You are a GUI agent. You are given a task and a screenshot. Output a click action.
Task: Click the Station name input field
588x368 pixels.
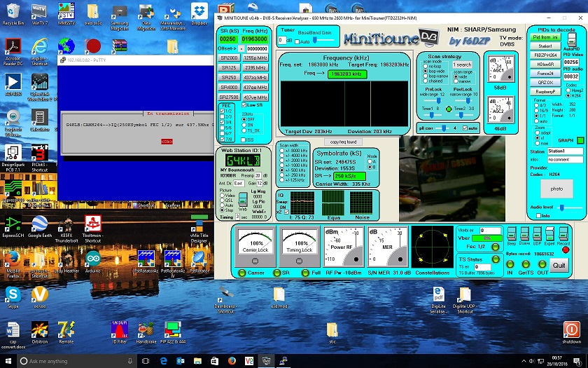(565, 151)
